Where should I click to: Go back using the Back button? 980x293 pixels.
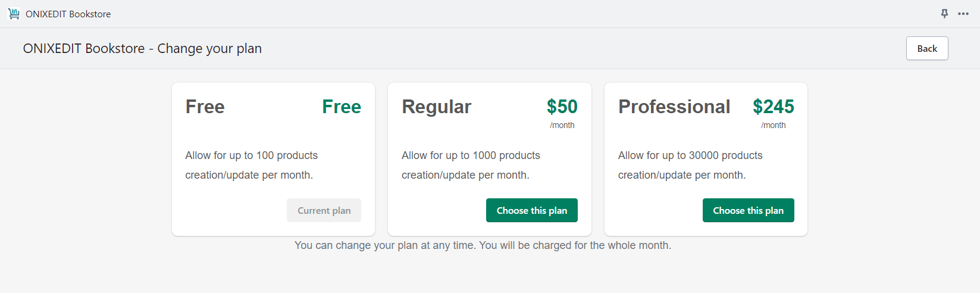tap(927, 48)
